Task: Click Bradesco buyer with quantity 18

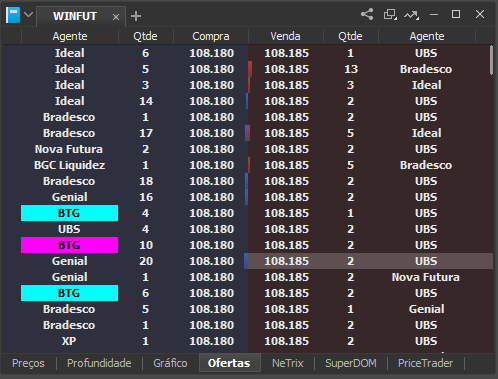Action: click(69, 181)
